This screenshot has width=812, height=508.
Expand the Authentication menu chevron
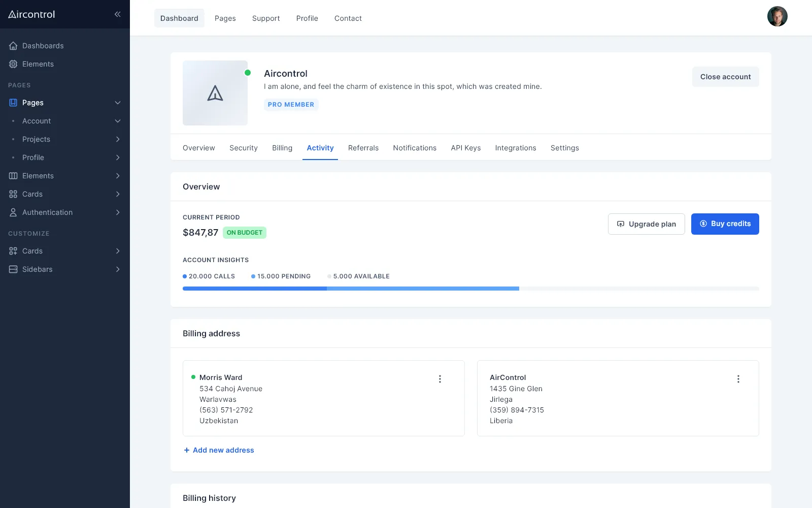point(118,212)
